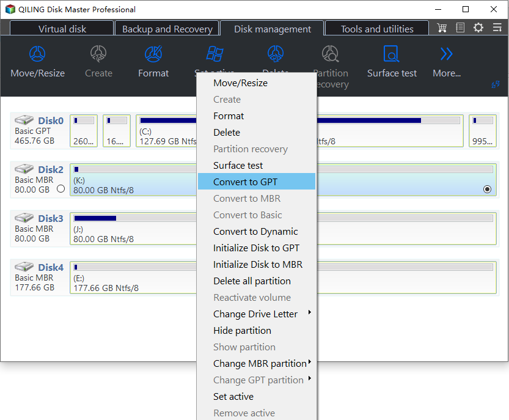Click Partition recovery in the context menu
Screen dimensions: 509x420
tap(257, 149)
